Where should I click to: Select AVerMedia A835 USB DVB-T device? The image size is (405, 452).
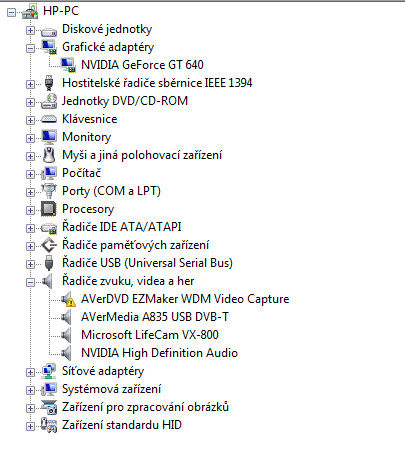coord(155,317)
